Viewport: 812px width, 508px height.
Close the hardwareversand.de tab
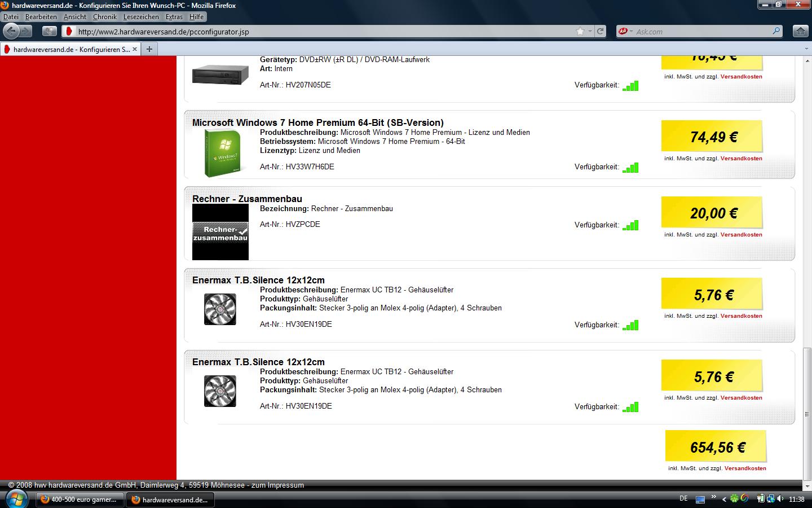135,49
